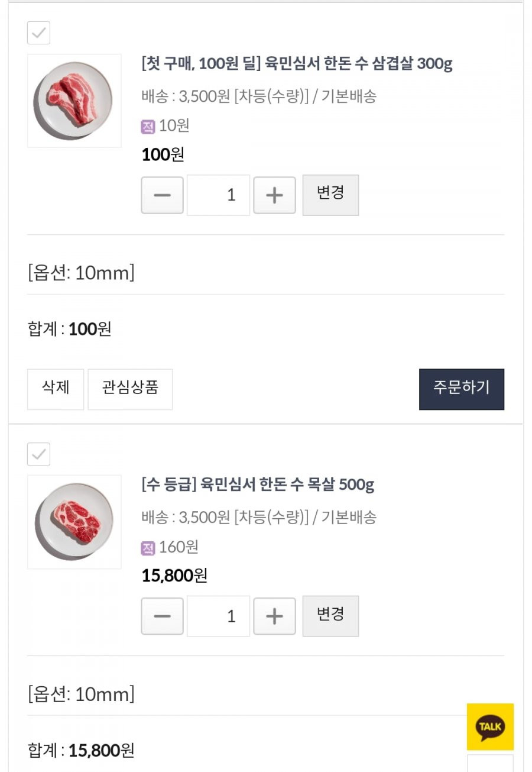Click 변경 button for moksal quantity
Viewport: 532px width, 772px height.
click(x=330, y=616)
